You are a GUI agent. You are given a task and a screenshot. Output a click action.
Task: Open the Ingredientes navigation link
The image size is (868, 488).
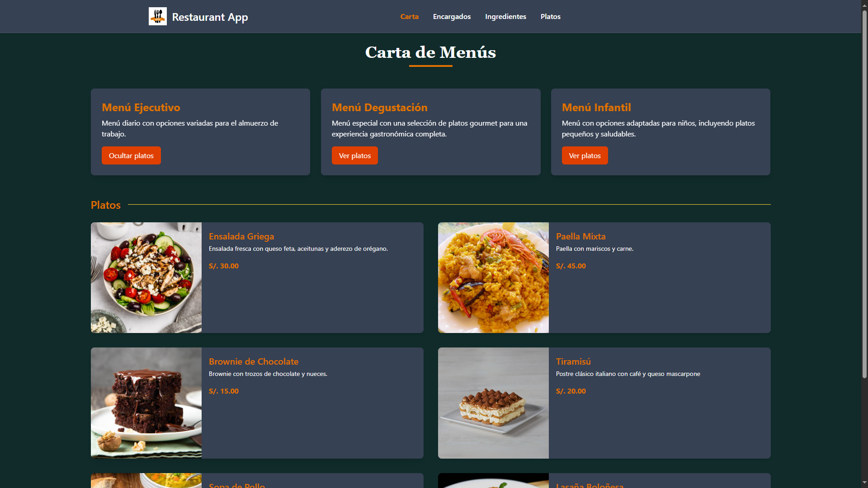[x=505, y=16]
